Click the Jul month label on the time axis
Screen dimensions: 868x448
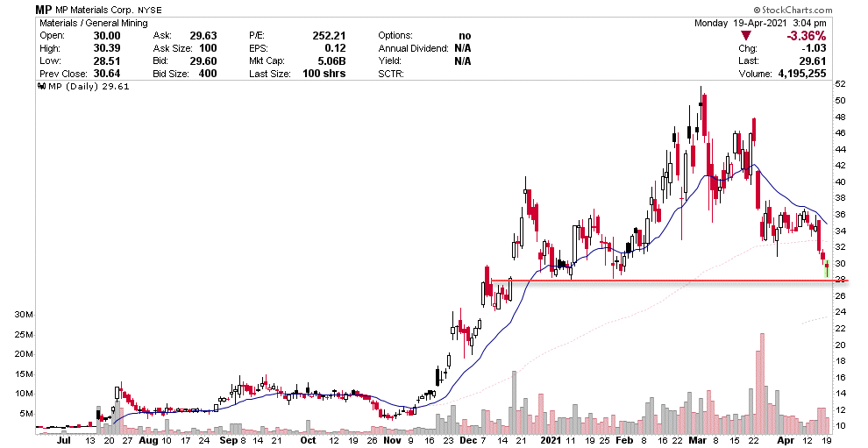(x=64, y=441)
